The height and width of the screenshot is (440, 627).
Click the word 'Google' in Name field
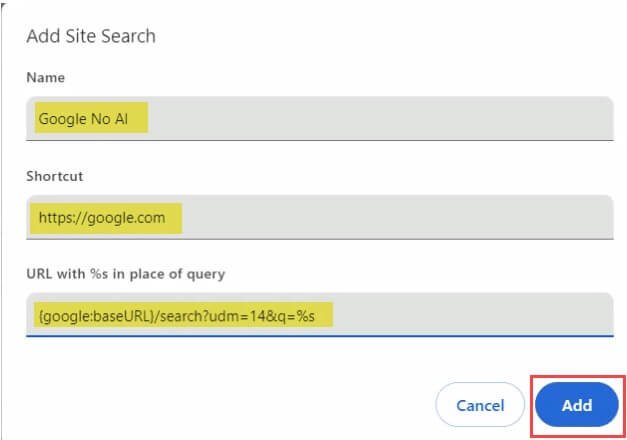click(63, 119)
